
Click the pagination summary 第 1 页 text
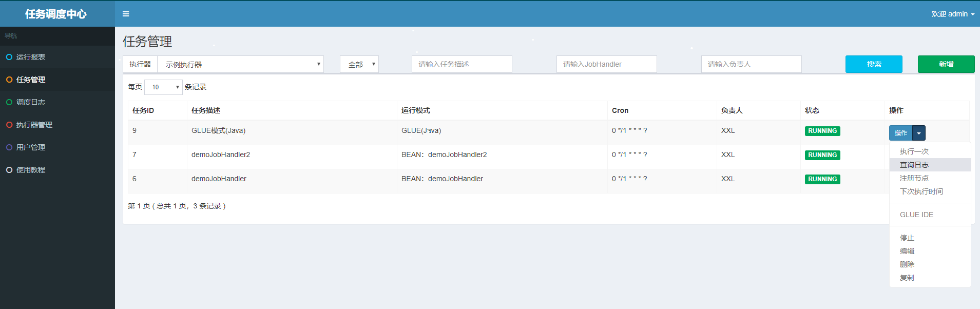click(x=177, y=206)
